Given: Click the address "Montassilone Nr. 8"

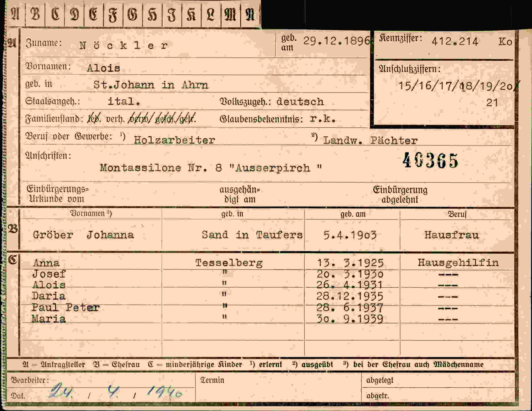Looking at the screenshot, I should point(161,168).
